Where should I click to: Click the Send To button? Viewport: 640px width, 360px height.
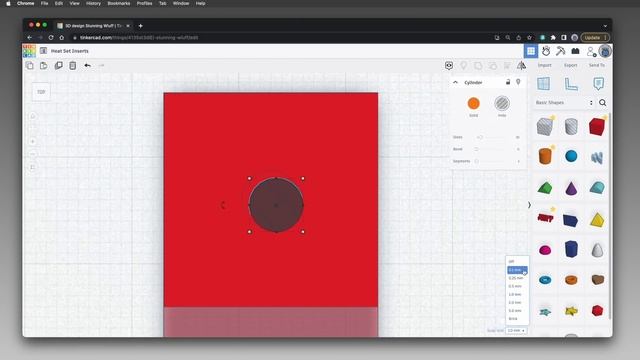(597, 65)
